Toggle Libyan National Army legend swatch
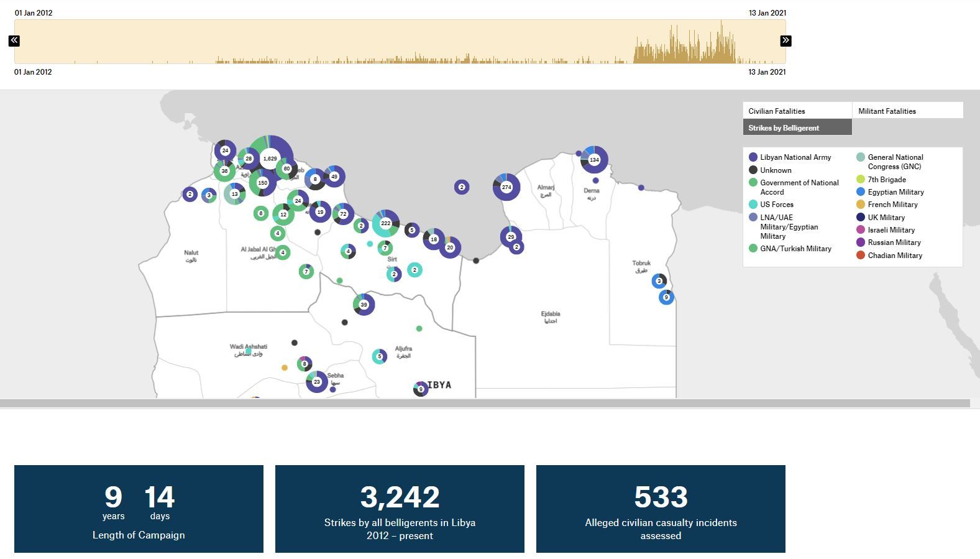 [753, 157]
